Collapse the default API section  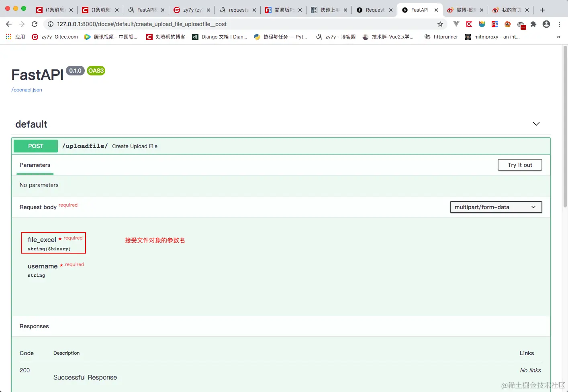(x=536, y=124)
